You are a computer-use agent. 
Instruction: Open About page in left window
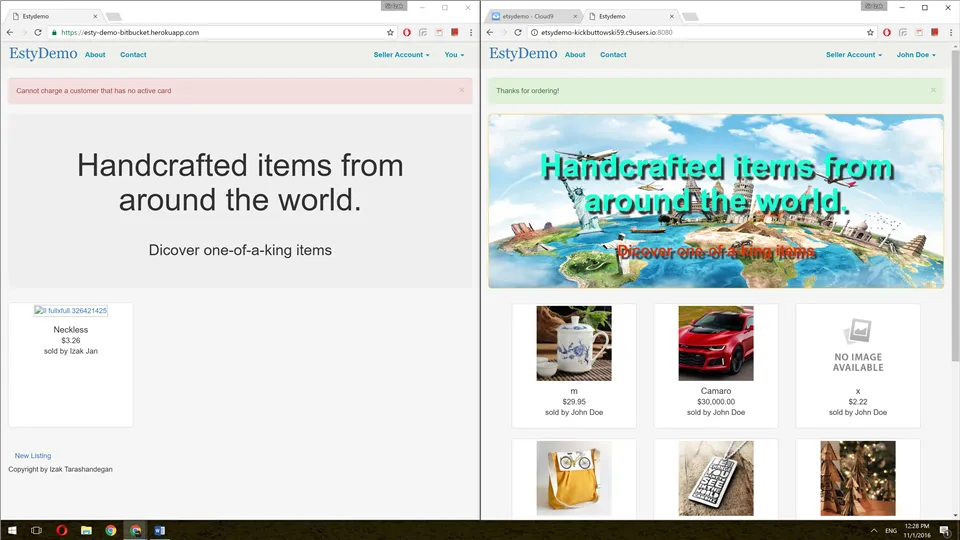point(95,54)
